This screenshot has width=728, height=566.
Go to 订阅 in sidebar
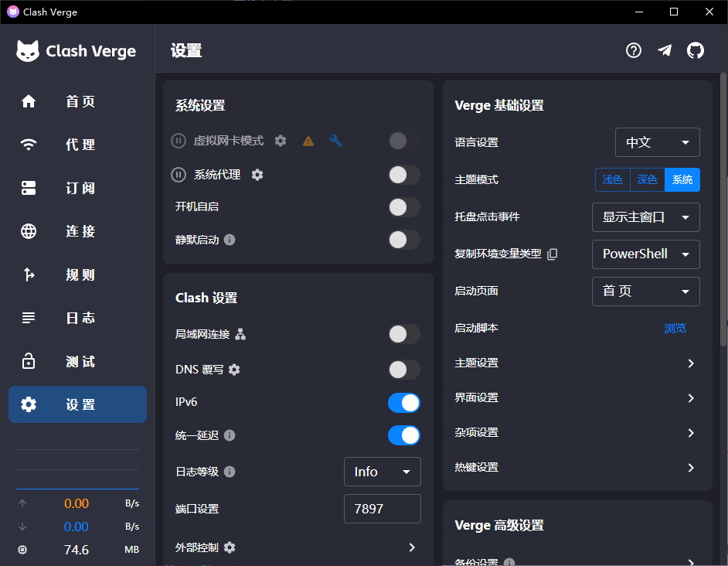[x=77, y=188]
